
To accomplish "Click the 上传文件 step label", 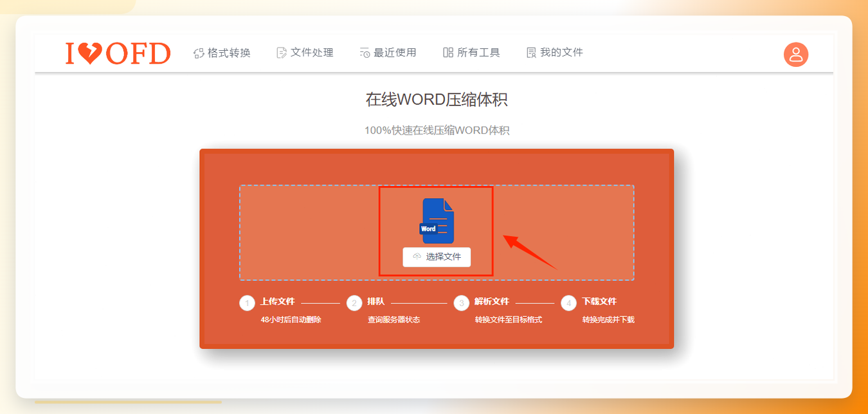I will [277, 301].
